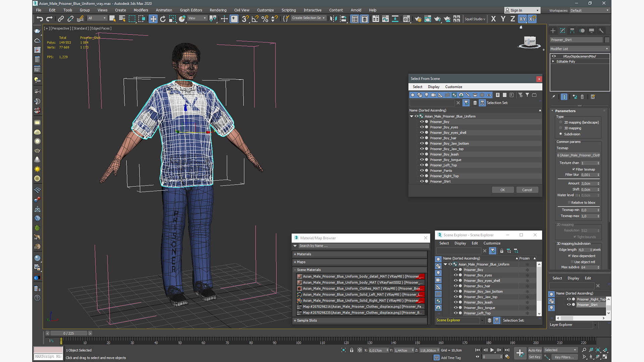This screenshot has width=644, height=362.
Task: Click Cancel in Select From Scene dialog
Action: 527,190
